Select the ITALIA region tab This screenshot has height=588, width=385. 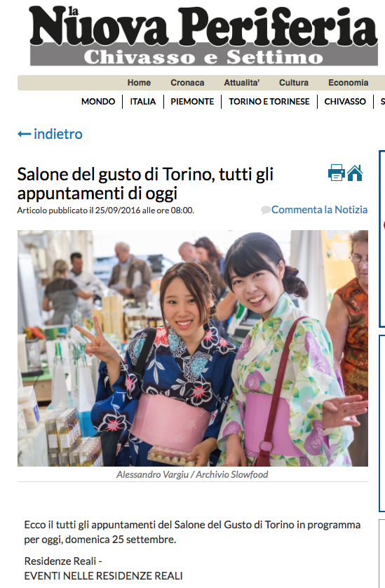pos(143,102)
